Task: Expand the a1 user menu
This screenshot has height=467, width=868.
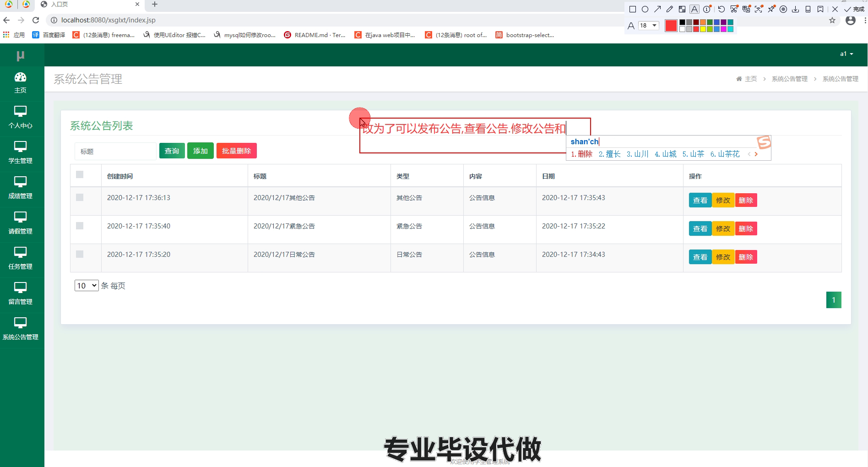Action: click(846, 54)
